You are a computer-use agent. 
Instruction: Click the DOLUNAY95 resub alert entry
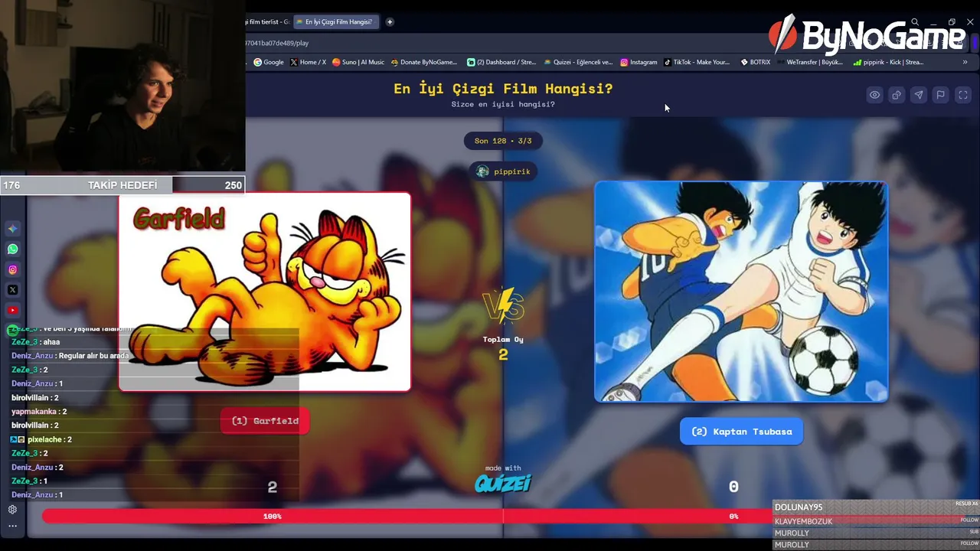[x=876, y=507]
